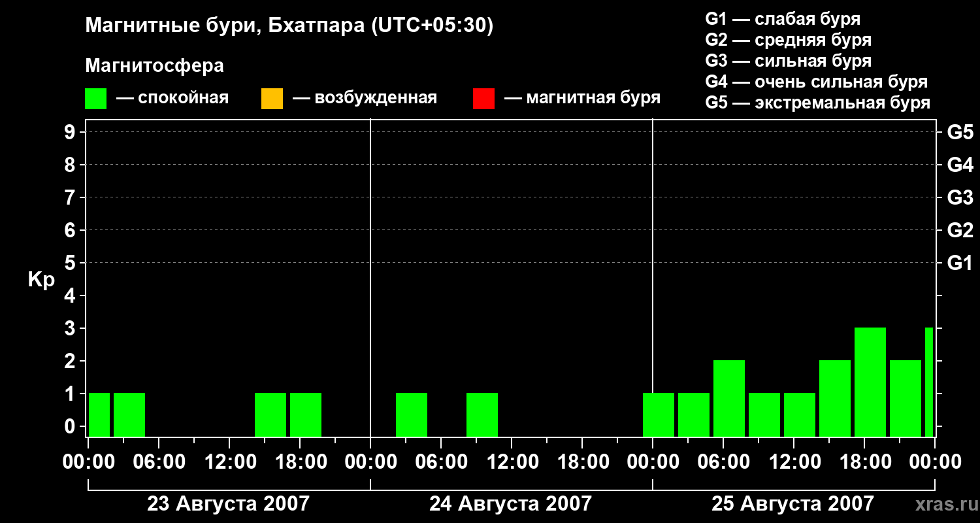
Task: Click the tallest Kp 3 bar at 18:00 on 25 Августа
Action: point(870,382)
